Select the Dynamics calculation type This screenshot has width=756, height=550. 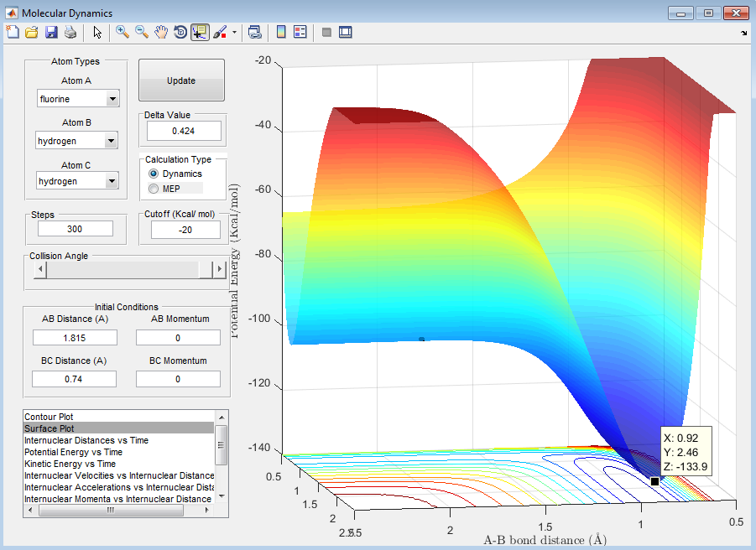coord(154,174)
